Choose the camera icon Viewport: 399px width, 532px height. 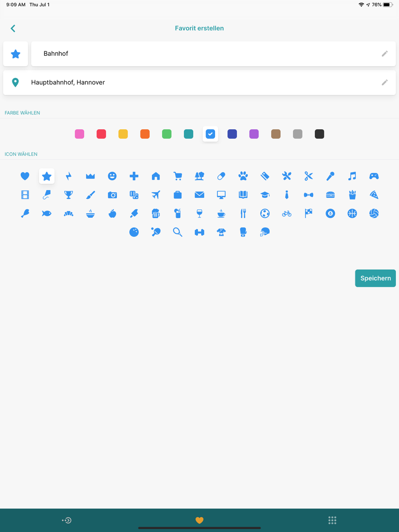pyautogui.click(x=112, y=195)
